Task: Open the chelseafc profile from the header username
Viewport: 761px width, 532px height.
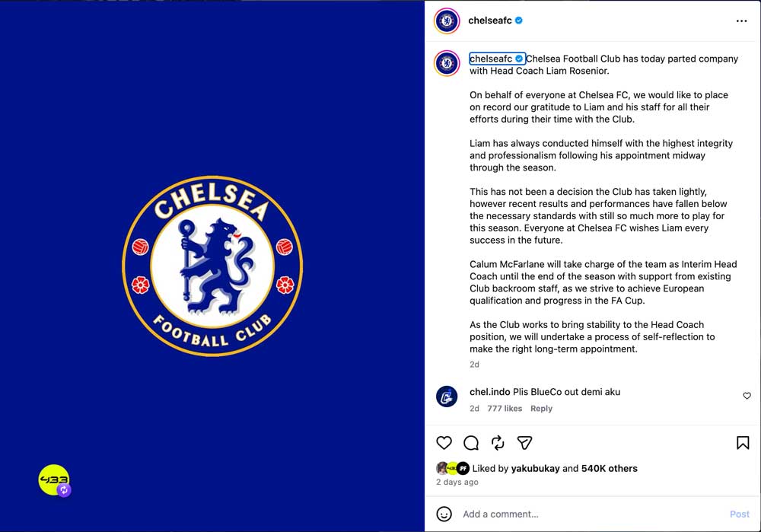Action: click(491, 21)
